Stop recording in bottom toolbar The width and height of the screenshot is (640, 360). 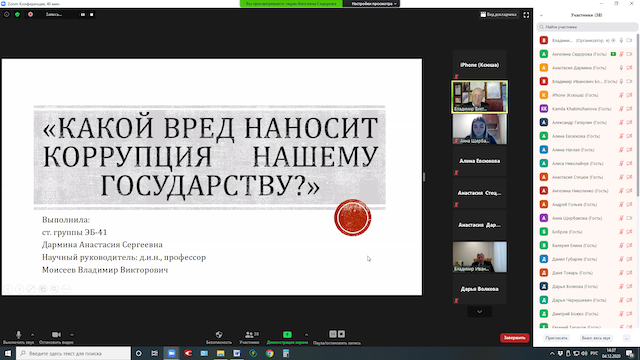click(x=342, y=334)
